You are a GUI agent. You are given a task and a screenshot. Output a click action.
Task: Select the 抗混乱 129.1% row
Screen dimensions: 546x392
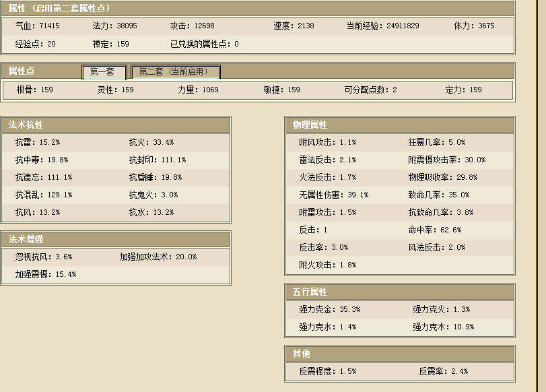point(43,195)
